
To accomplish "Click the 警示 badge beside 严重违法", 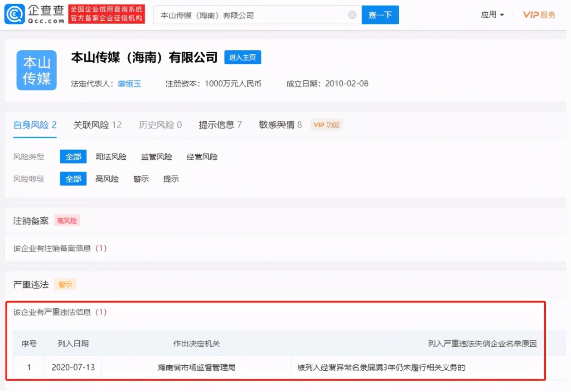I will pyautogui.click(x=65, y=284).
